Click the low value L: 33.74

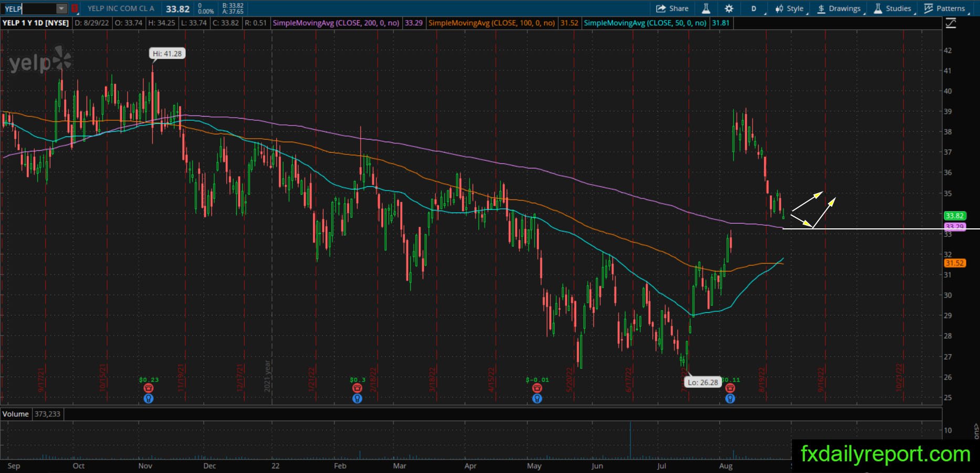194,23
